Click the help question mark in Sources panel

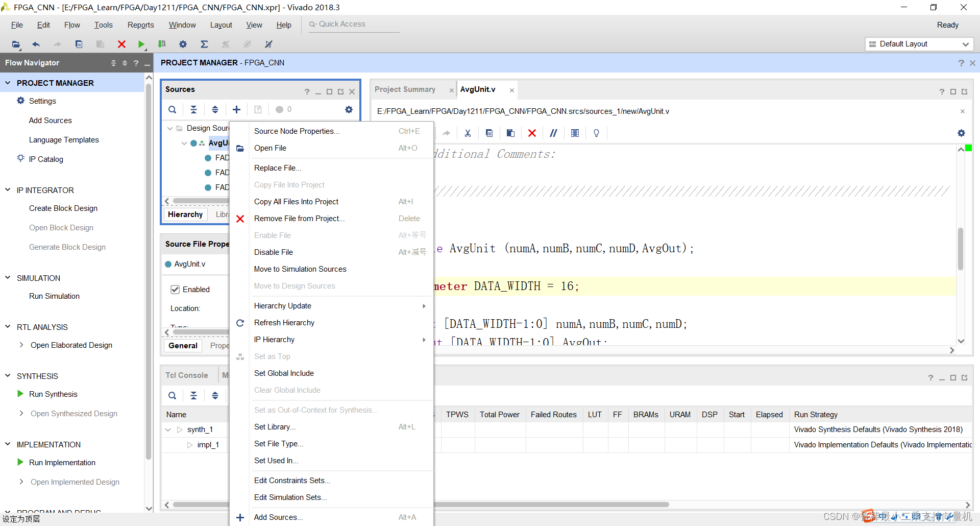click(307, 92)
